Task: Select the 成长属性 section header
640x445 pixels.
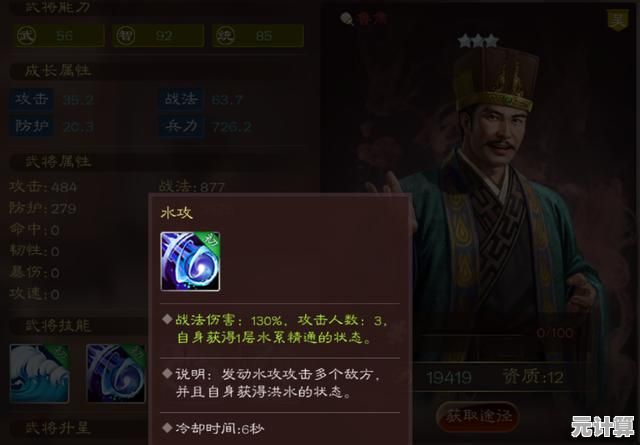Action: (x=57, y=71)
